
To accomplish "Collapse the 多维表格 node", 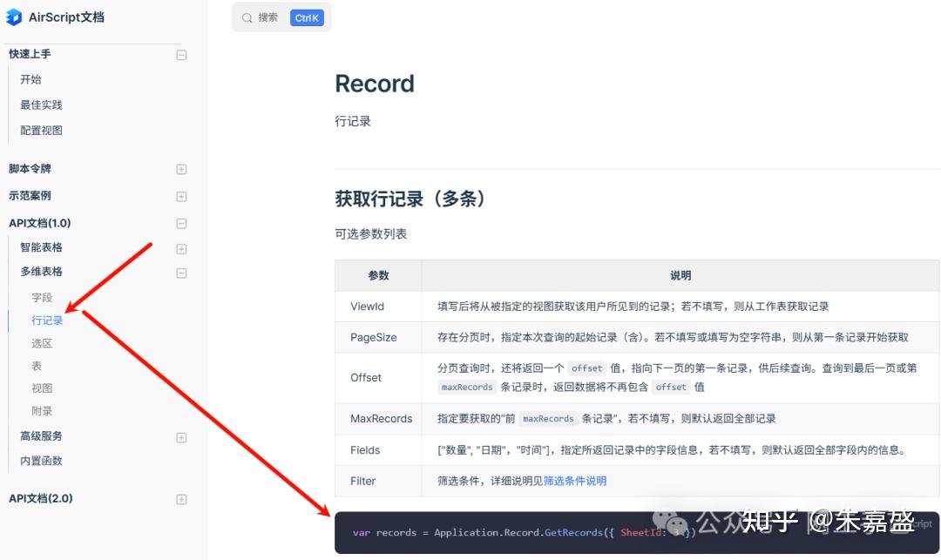I will click(181, 273).
